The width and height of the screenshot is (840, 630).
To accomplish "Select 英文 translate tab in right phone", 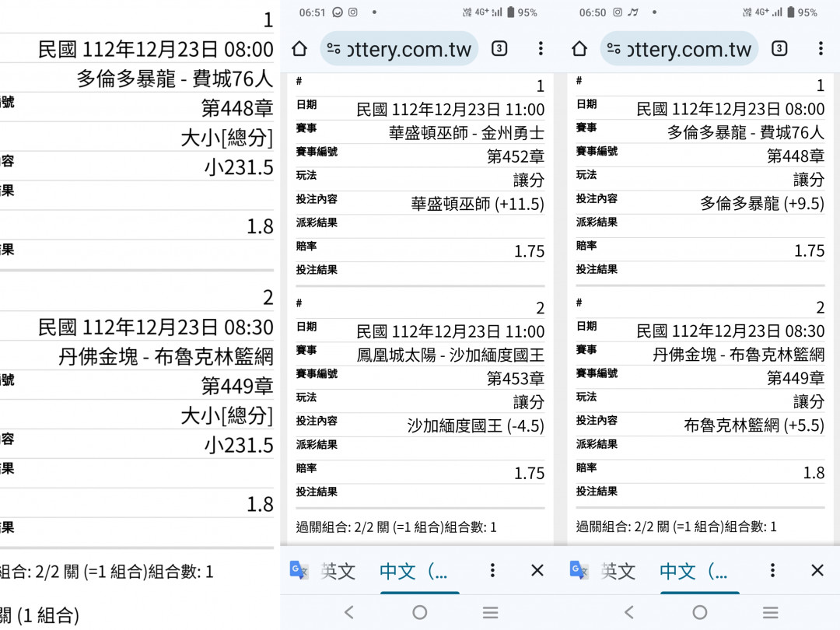I will [x=618, y=571].
